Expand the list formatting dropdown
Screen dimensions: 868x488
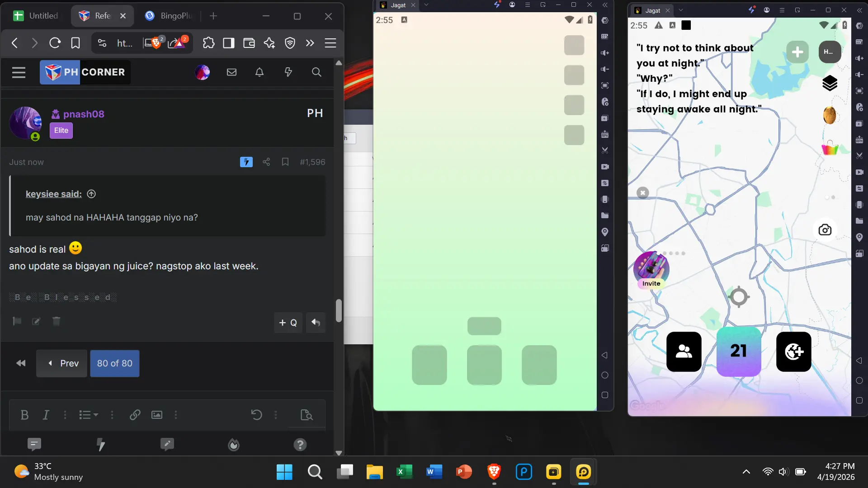[x=89, y=415]
